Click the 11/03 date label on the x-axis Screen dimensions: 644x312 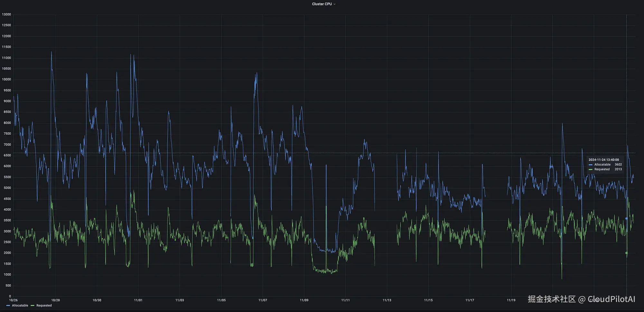180,300
